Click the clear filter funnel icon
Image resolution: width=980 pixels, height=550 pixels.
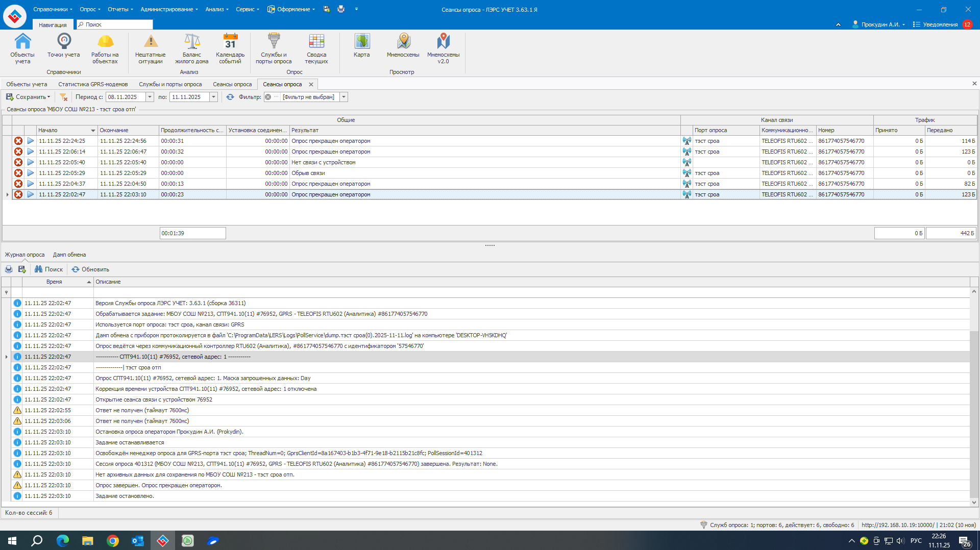pyautogui.click(x=63, y=97)
